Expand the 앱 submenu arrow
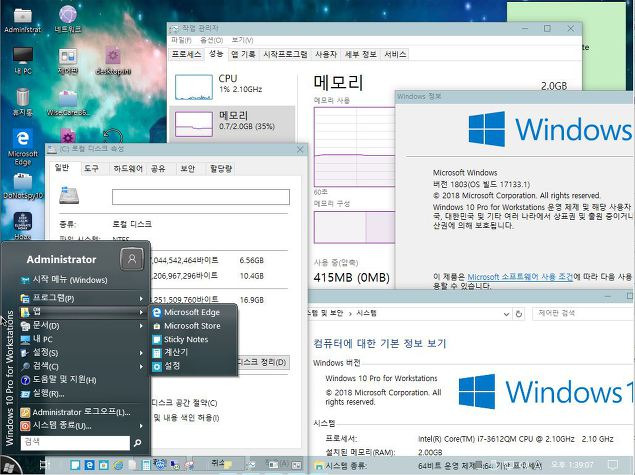Viewport: 635px width, 475px height. [141, 312]
